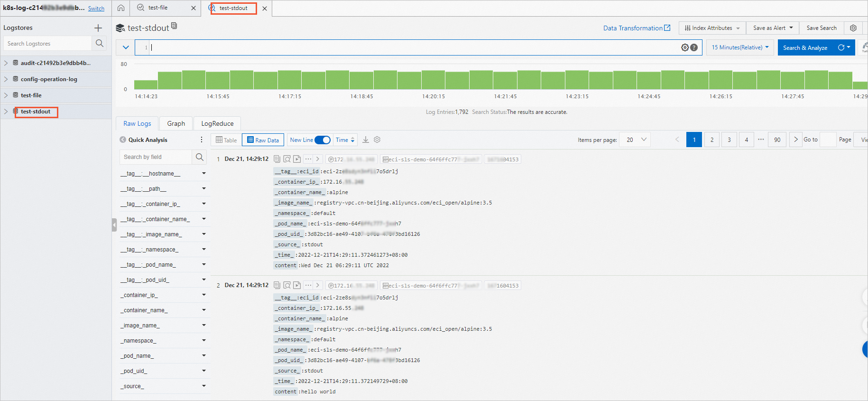This screenshot has width=868, height=401.
Task: Expand _source_ field in Quick Analysis
Action: click(204, 386)
